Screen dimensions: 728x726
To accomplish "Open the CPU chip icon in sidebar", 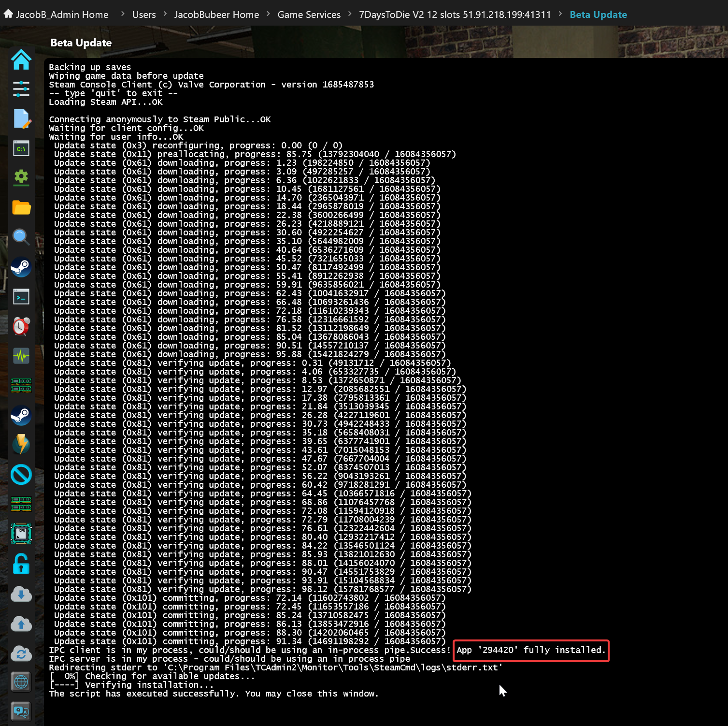I will click(x=21, y=534).
